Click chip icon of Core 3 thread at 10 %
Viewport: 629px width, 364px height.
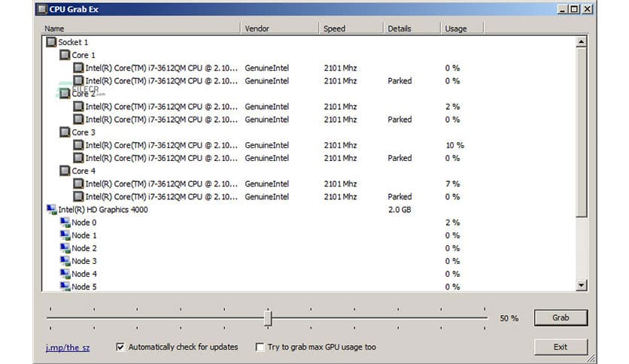point(78,145)
